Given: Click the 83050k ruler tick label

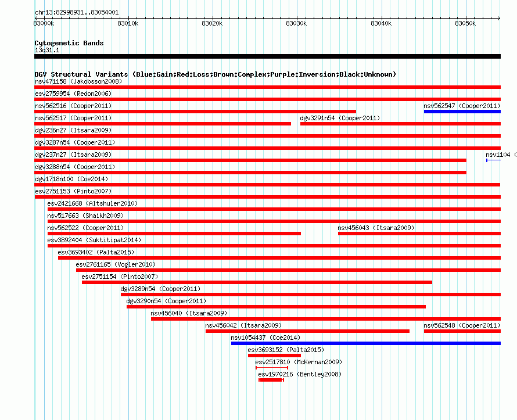Looking at the screenshot, I should click(465, 23).
